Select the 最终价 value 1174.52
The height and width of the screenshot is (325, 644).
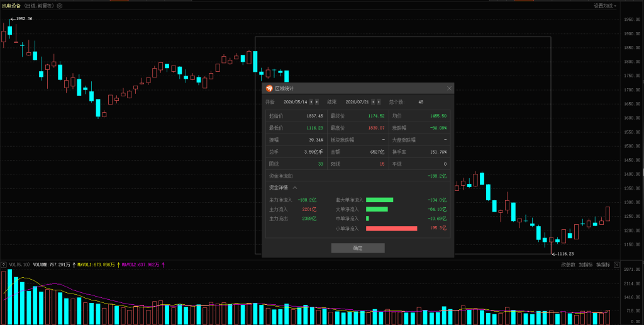pos(376,117)
